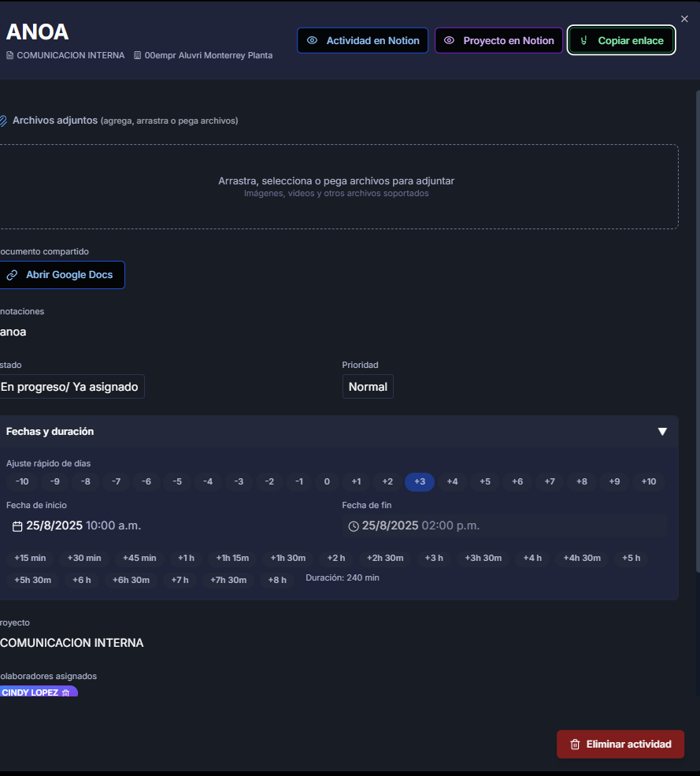Screen dimensions: 700x776
Task: Click trash icon on Eliminar actividad button
Action: click(x=575, y=744)
